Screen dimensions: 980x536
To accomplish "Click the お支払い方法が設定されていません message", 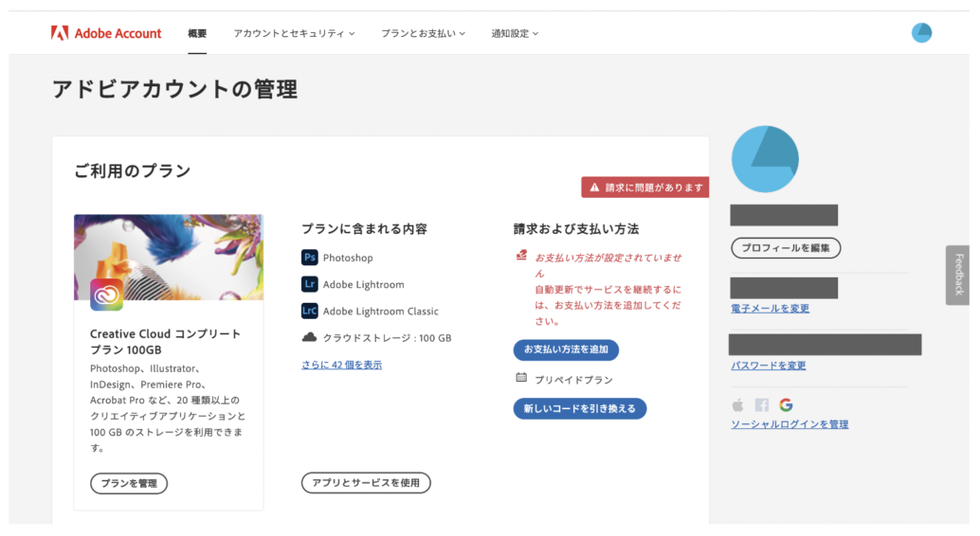I will click(x=608, y=265).
